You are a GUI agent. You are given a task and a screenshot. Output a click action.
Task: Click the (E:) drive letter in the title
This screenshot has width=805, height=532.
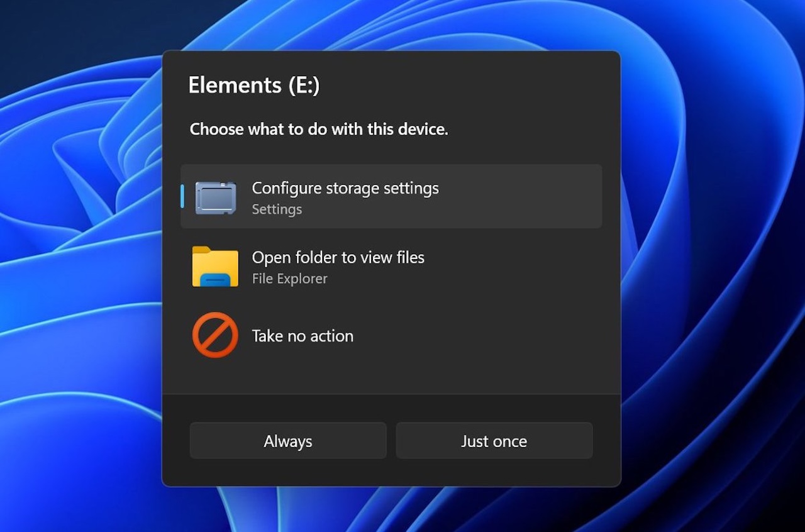304,85
